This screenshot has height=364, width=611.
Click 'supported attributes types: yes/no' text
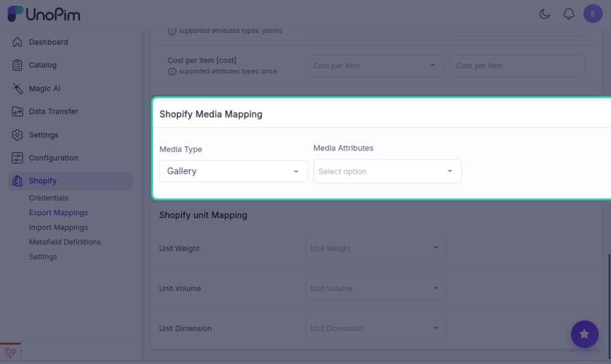pos(231,31)
